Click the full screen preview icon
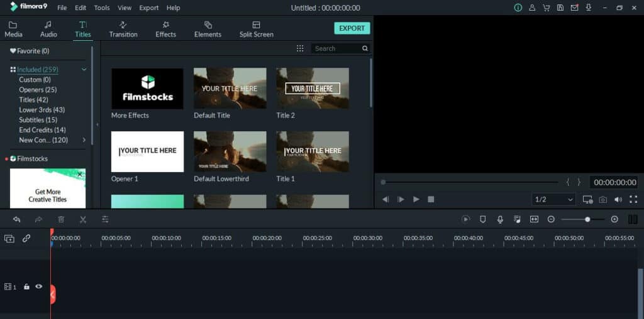Viewport: 644px width, 319px height. 633,199
